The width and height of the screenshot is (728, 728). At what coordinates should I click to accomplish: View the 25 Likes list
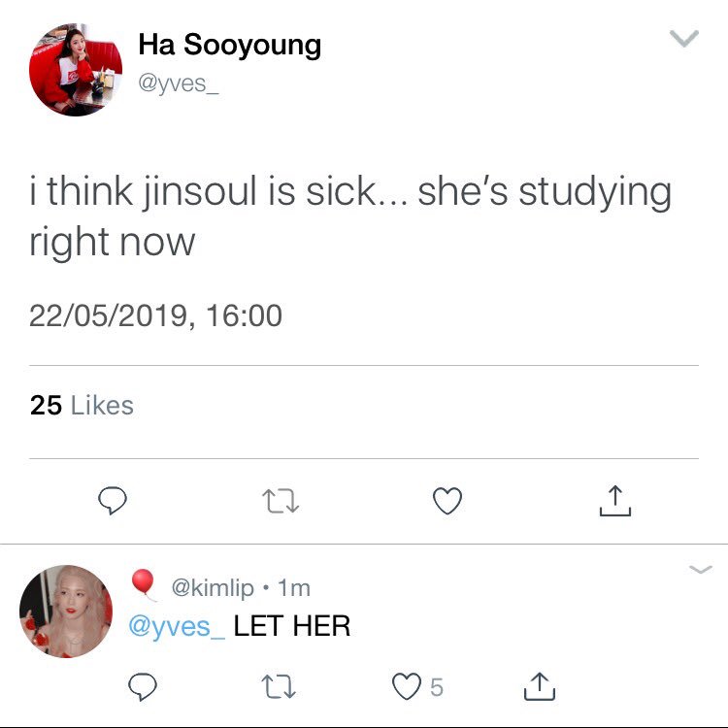82,406
